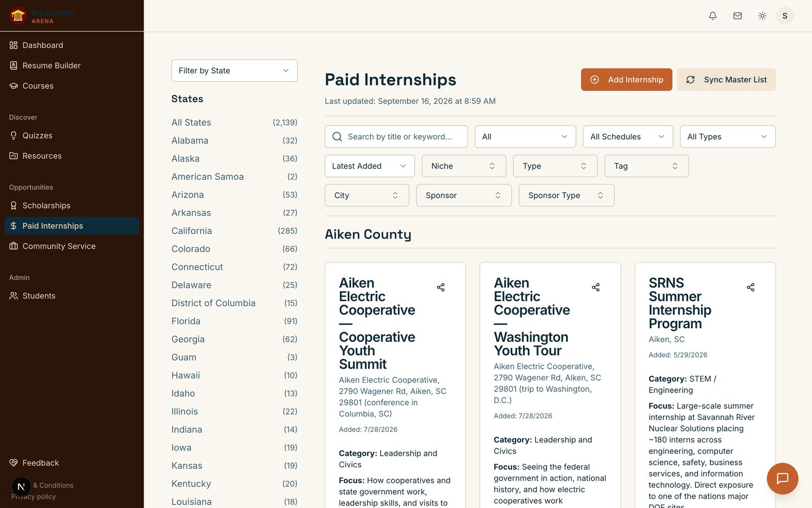
Task: Filter internships by Delaware
Action: 234,285
